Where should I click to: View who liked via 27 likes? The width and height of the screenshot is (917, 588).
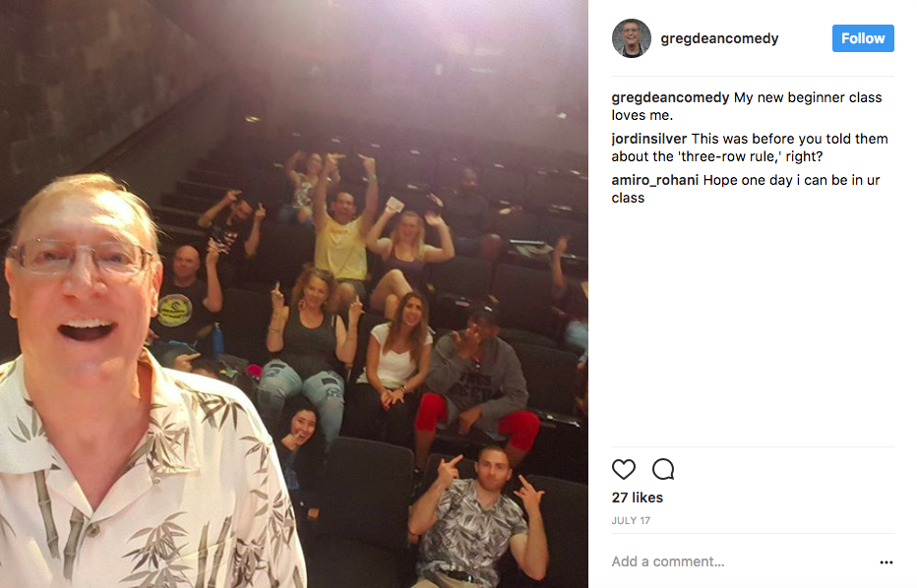pyautogui.click(x=638, y=498)
